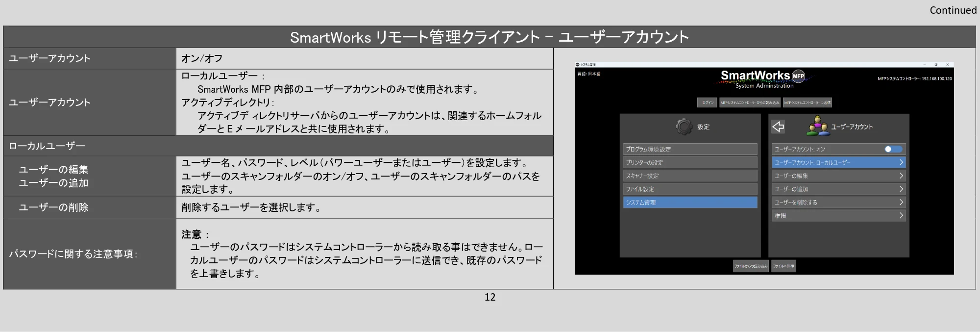Click the page number 12

point(490,297)
